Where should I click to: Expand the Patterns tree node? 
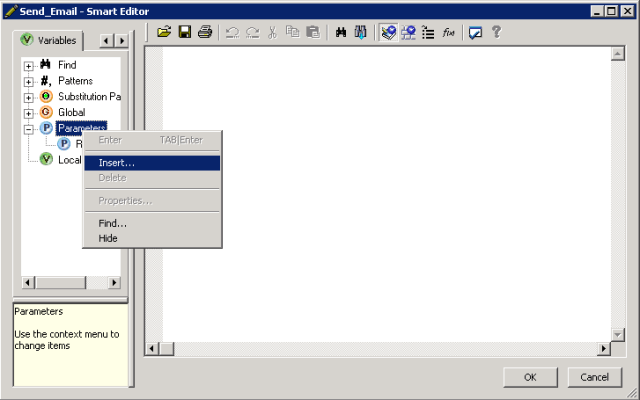point(29,81)
